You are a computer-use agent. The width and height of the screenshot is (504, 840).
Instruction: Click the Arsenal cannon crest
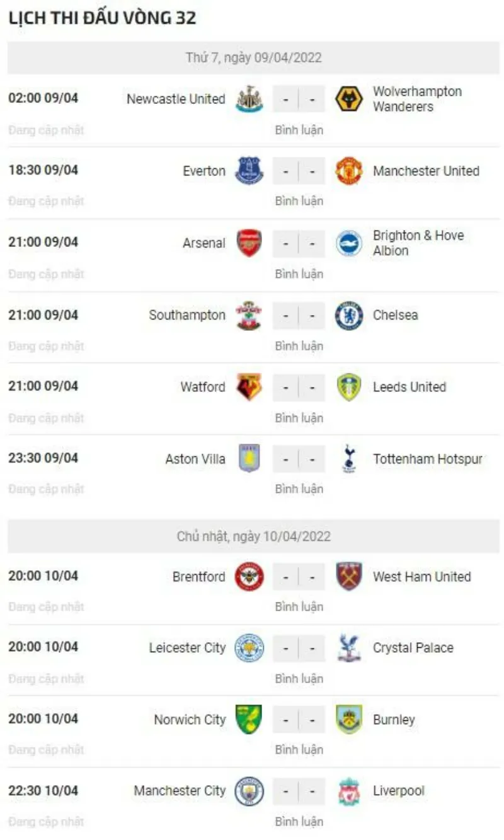pyautogui.click(x=249, y=243)
